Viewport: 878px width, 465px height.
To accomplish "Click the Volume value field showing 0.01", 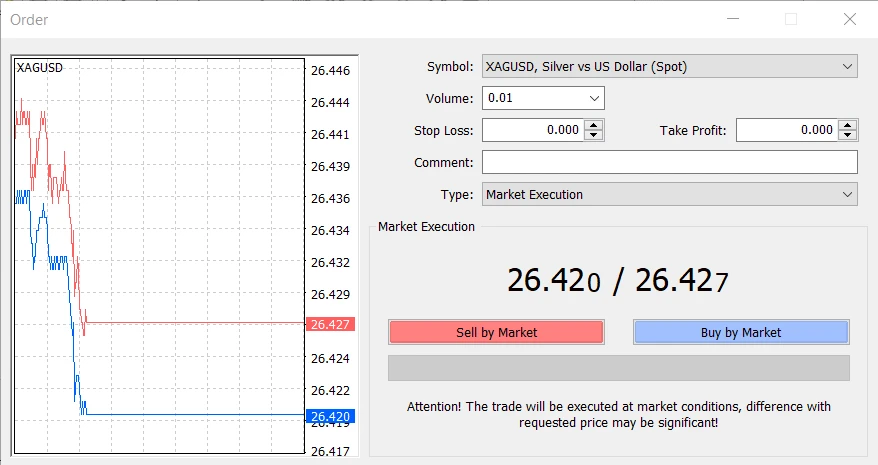I will [533, 99].
